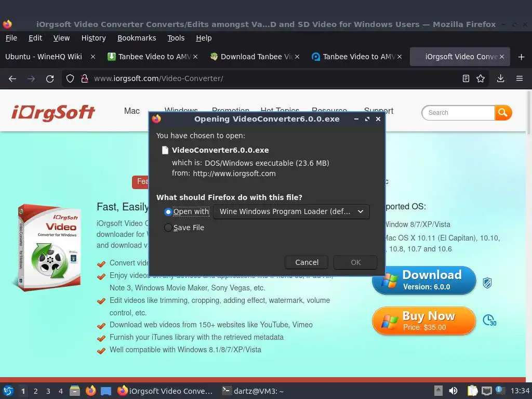This screenshot has width=532, height=399.
Task: Close the Download Tanbee tab
Action: (297, 57)
